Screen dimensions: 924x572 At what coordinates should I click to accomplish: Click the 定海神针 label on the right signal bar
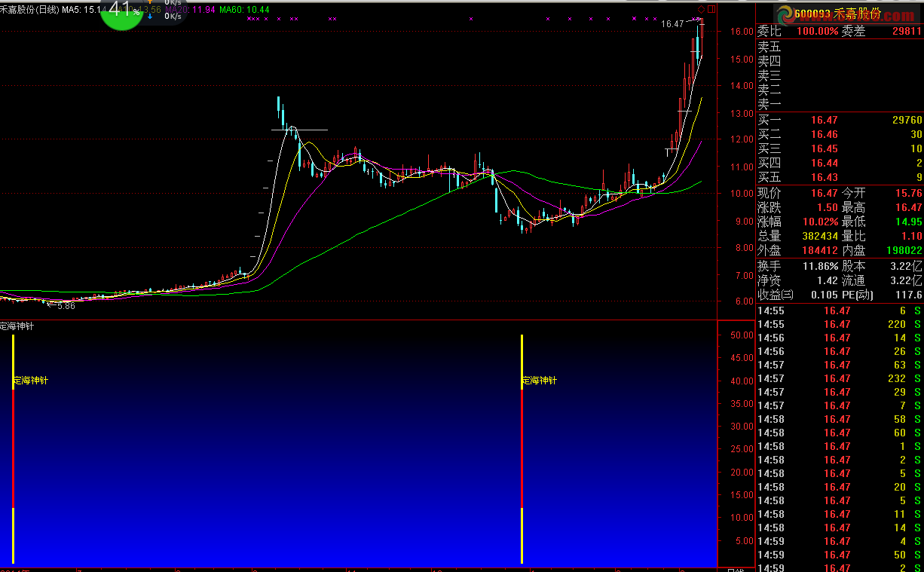[x=540, y=381]
